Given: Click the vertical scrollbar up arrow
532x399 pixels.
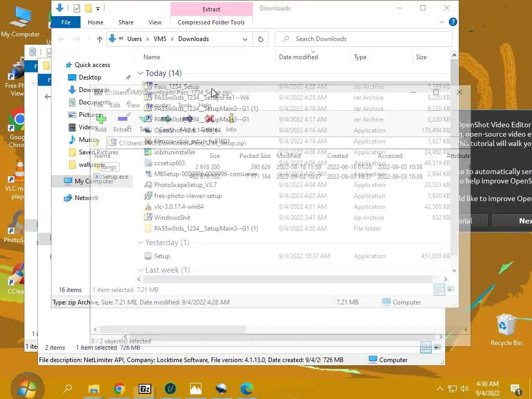Looking at the screenshot, I should point(454,55).
